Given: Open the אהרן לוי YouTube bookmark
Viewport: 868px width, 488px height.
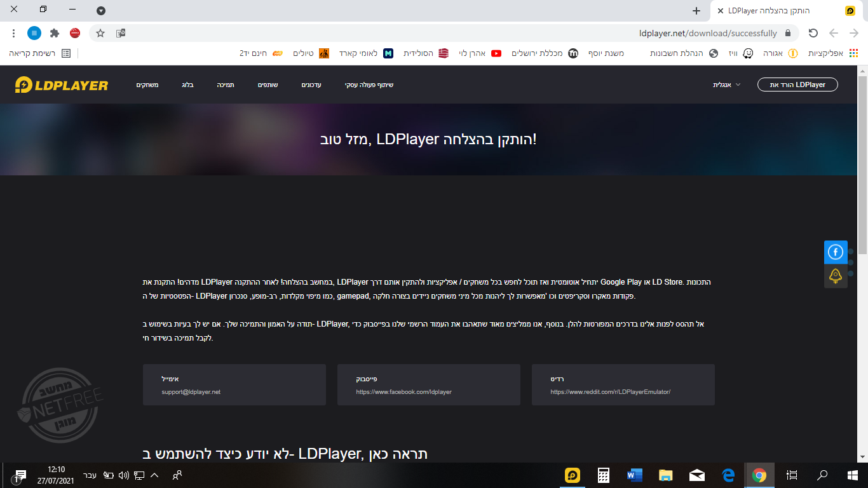Looking at the screenshot, I should 480,53.
